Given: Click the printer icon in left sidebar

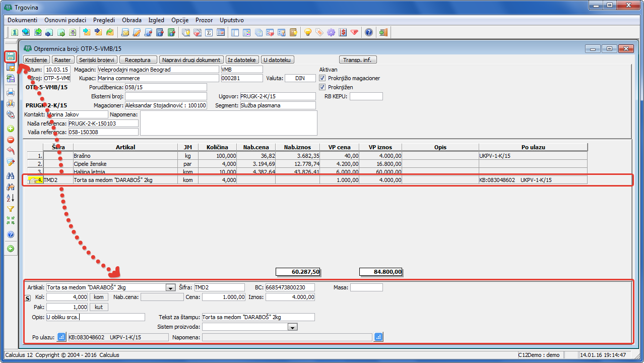Looking at the screenshot, I should point(11,92).
